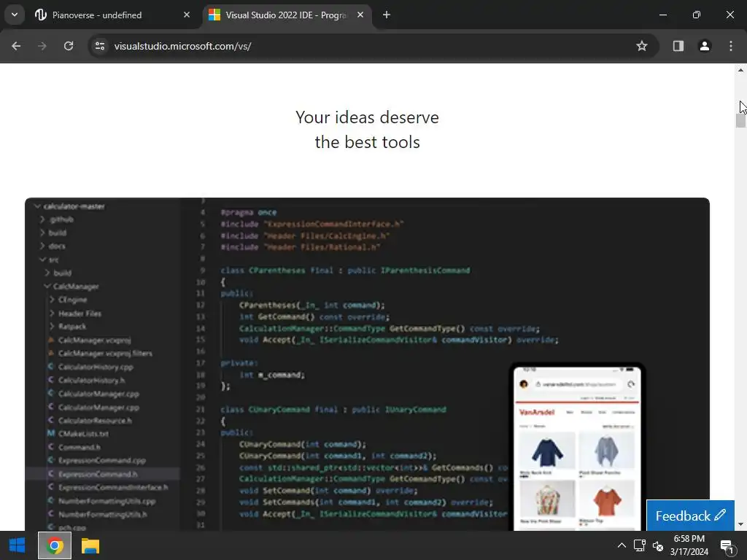Screen dimensions: 747x560
Task: Open the browser side panel
Action: pos(678,46)
